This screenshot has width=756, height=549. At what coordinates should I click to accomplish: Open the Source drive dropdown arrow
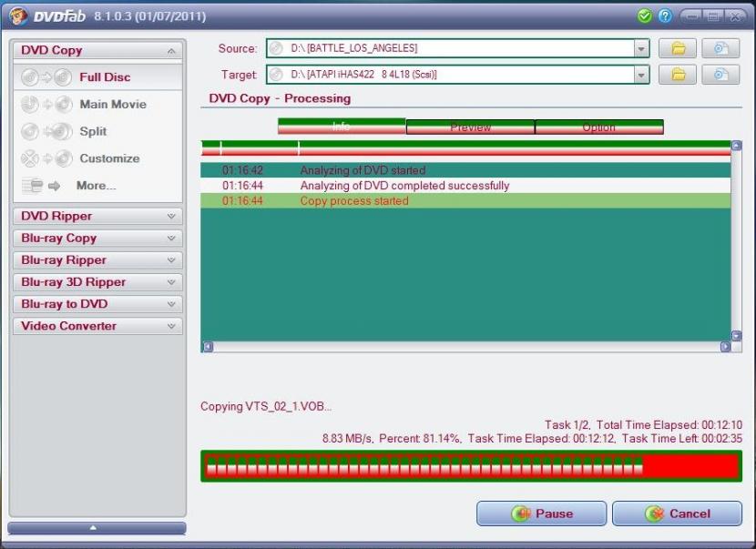point(641,48)
